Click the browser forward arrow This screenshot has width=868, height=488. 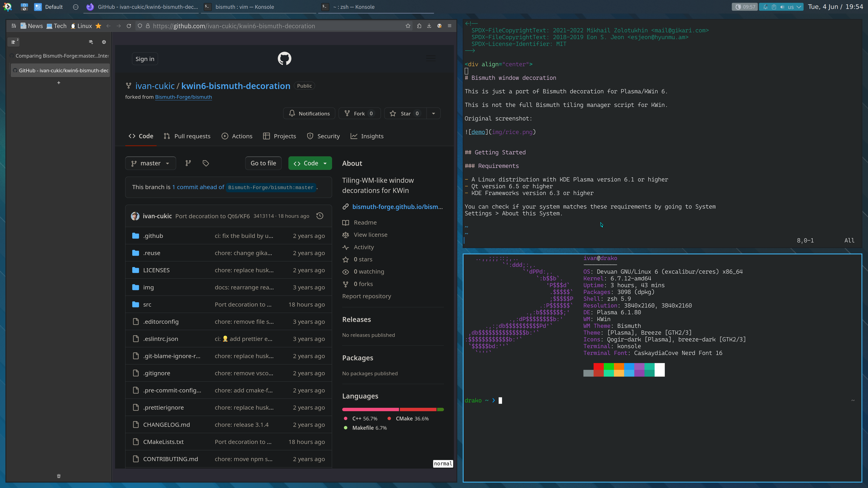point(119,26)
